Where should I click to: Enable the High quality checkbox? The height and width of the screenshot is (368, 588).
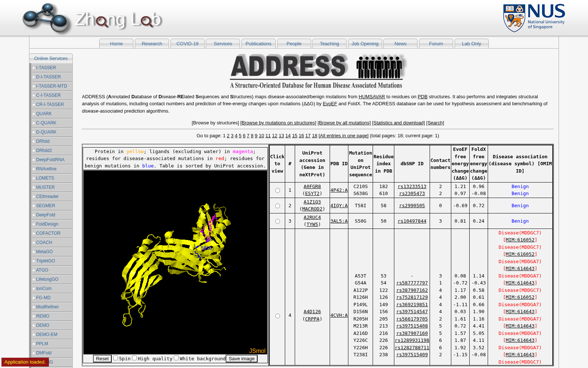pos(135,358)
